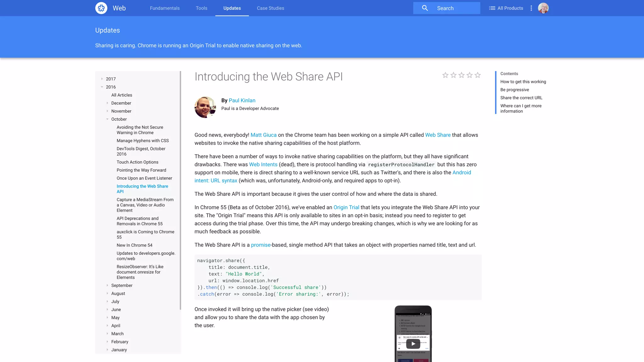Expand the 2017 tree section
This screenshot has height=362, width=644.
click(102, 79)
